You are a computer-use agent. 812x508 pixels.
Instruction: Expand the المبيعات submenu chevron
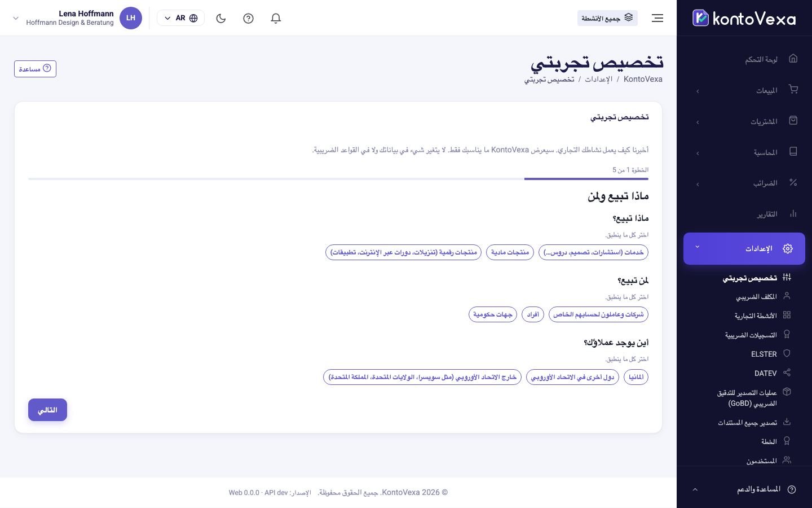click(x=698, y=91)
